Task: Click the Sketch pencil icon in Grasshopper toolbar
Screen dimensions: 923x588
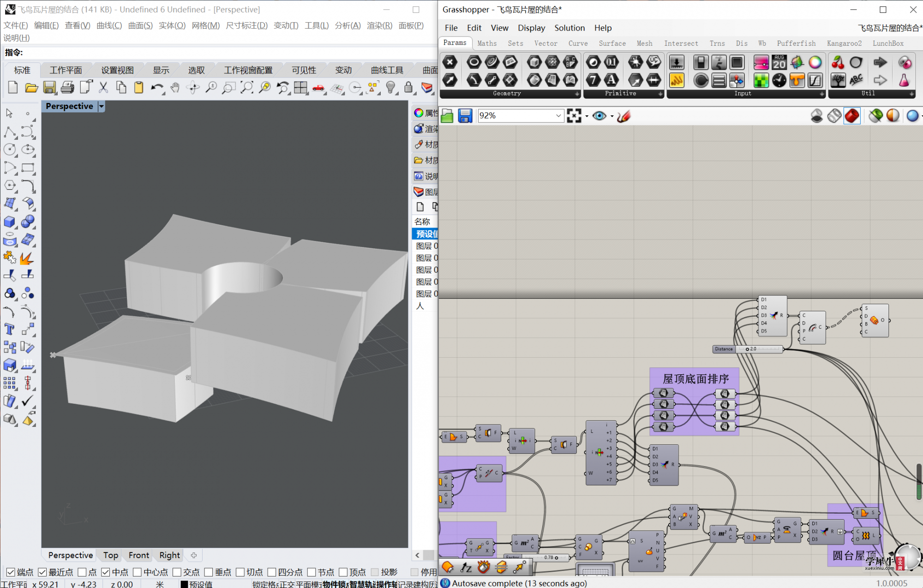Action: coord(623,116)
